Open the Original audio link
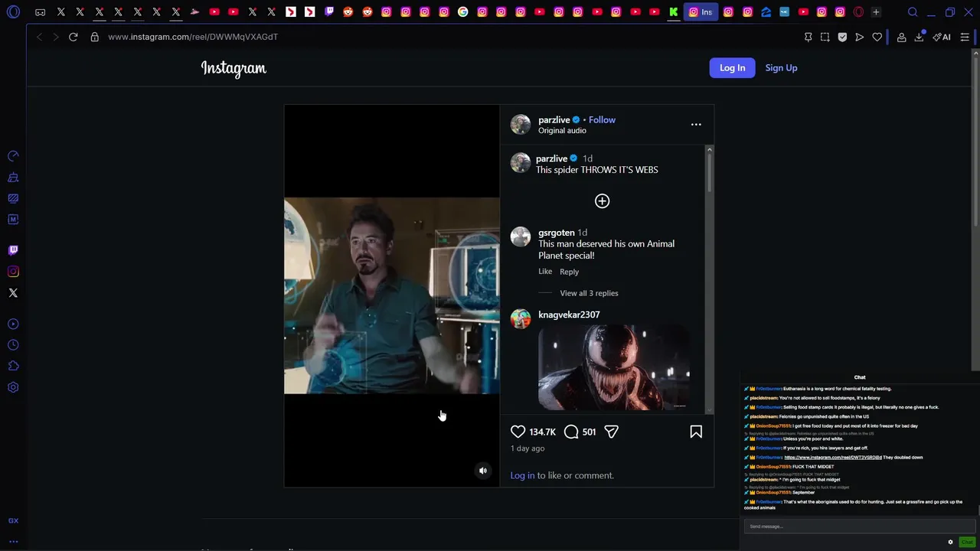This screenshot has height=551, width=980. click(x=562, y=131)
